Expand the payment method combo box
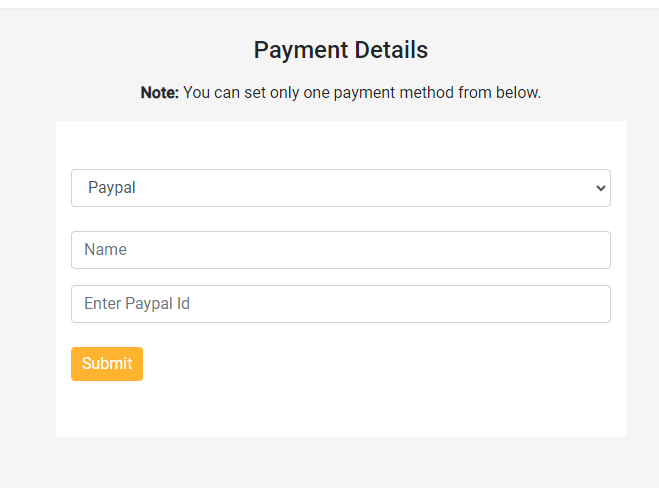659x488 pixels. (400, 188)
